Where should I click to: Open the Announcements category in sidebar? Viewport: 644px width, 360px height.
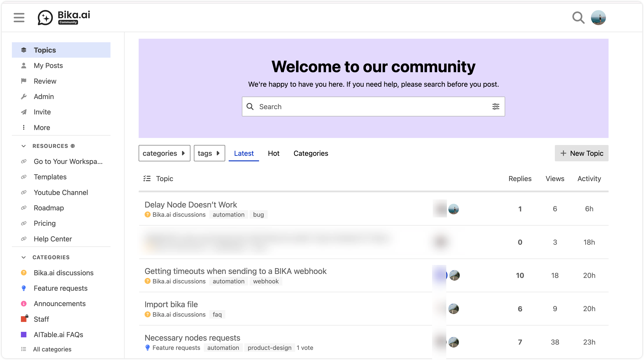(x=61, y=303)
